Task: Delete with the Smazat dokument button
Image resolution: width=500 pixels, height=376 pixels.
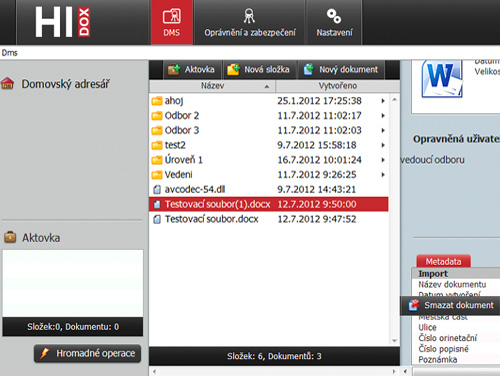Action: click(x=451, y=305)
